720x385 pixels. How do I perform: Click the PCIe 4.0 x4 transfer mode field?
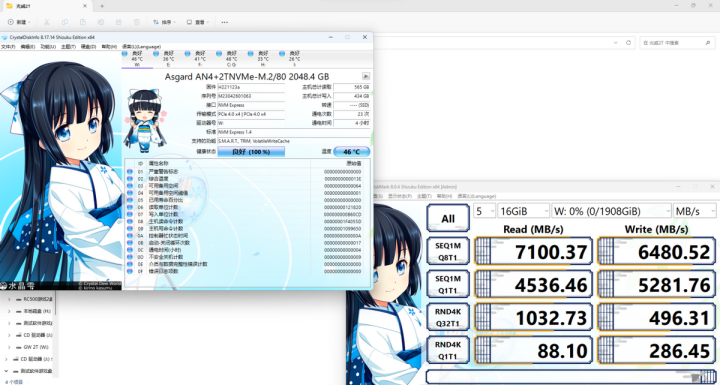tap(251, 114)
